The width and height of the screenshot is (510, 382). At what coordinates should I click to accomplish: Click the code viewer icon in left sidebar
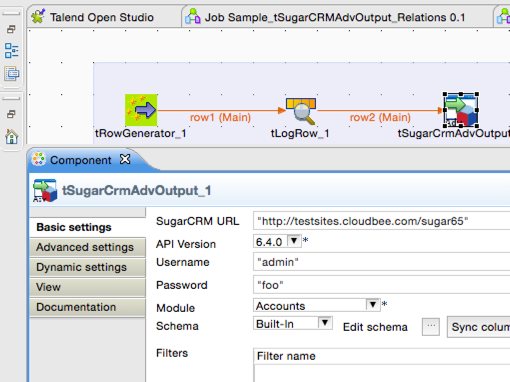[x=12, y=73]
